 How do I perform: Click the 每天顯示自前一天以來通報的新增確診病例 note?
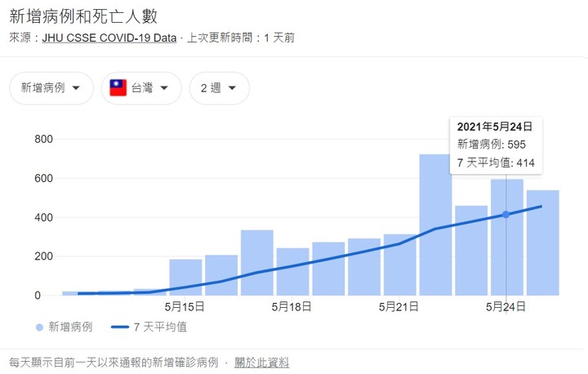(x=114, y=363)
